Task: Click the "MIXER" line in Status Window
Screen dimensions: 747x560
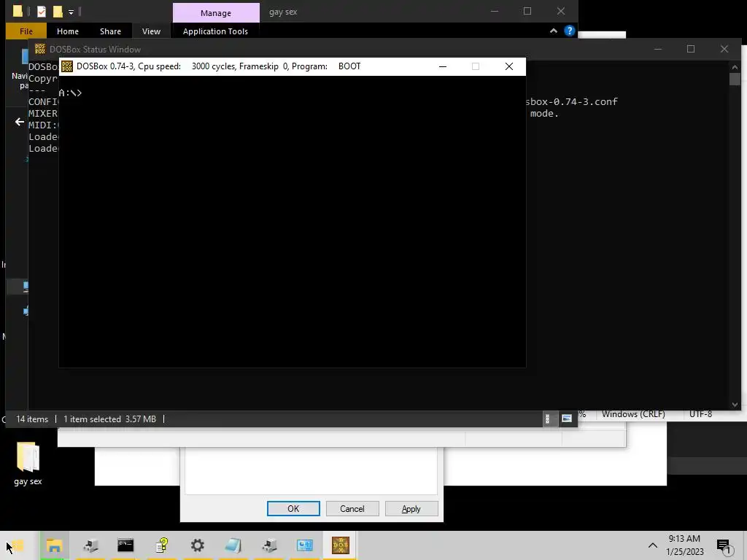Action: click(43, 113)
